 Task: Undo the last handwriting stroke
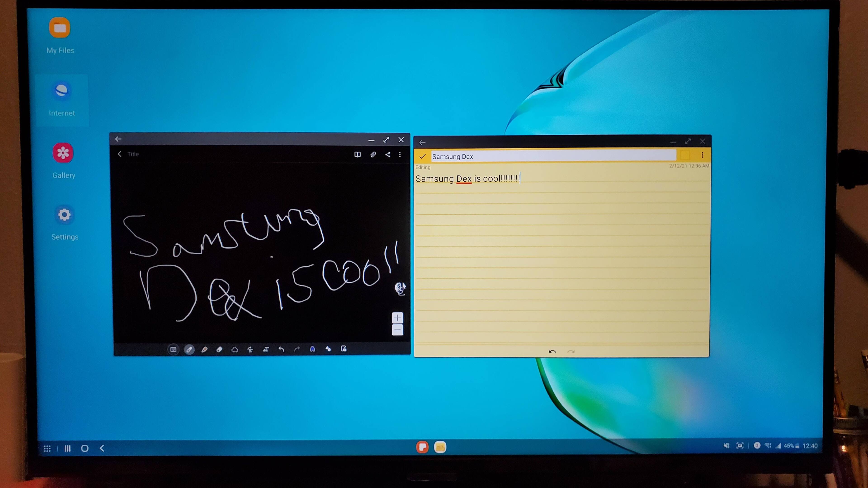[281, 349]
